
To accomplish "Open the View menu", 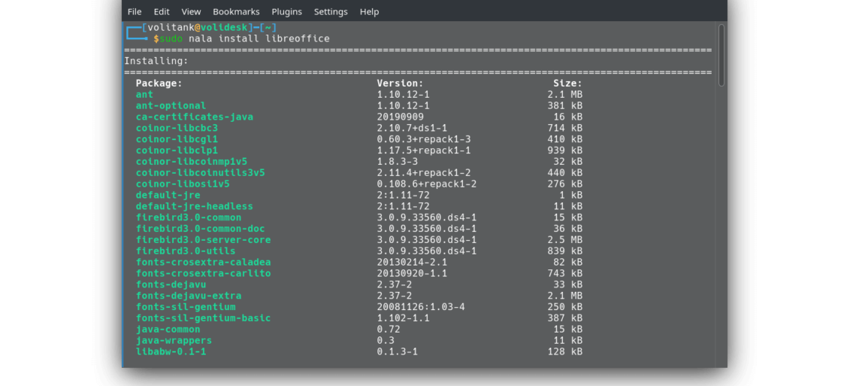I will pos(192,12).
